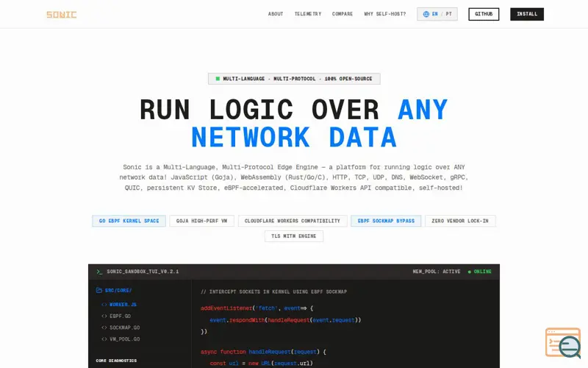Viewport: 588px width, 368px height.
Task: Go to the Compare section
Action: coord(343,14)
